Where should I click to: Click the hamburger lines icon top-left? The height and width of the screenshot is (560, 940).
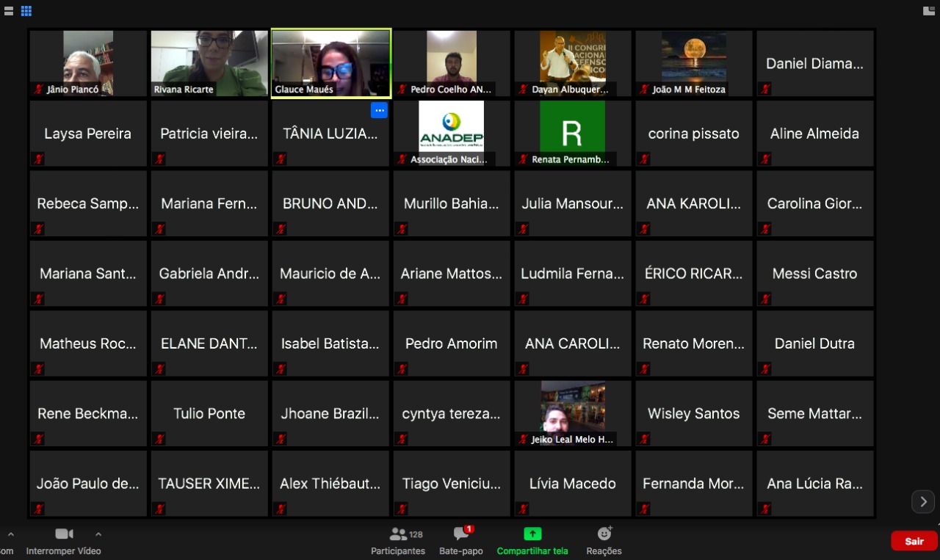(9, 11)
